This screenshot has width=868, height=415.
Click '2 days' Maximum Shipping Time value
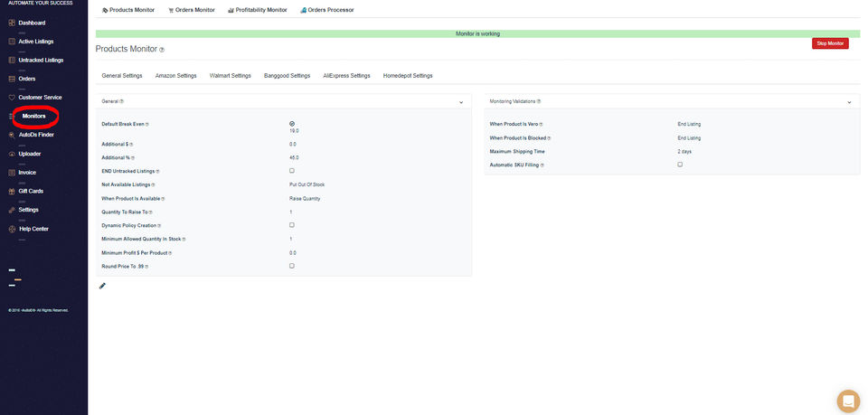point(684,152)
